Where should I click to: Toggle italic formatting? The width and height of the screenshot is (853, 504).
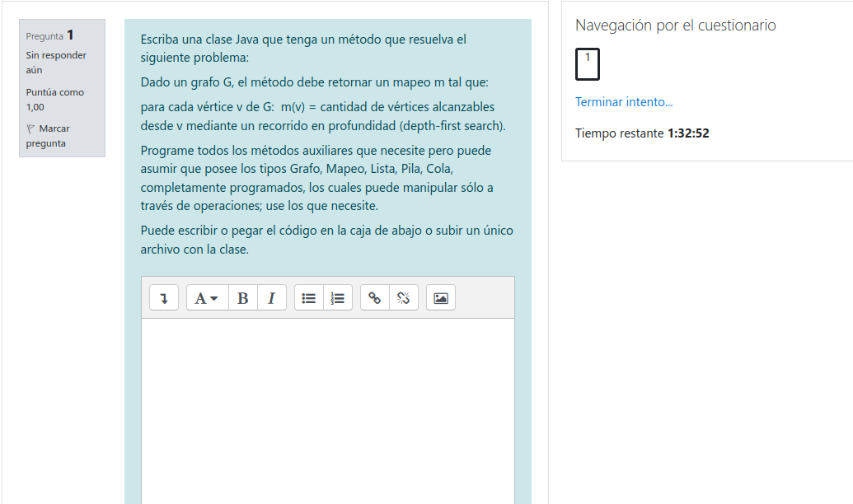coord(271,298)
